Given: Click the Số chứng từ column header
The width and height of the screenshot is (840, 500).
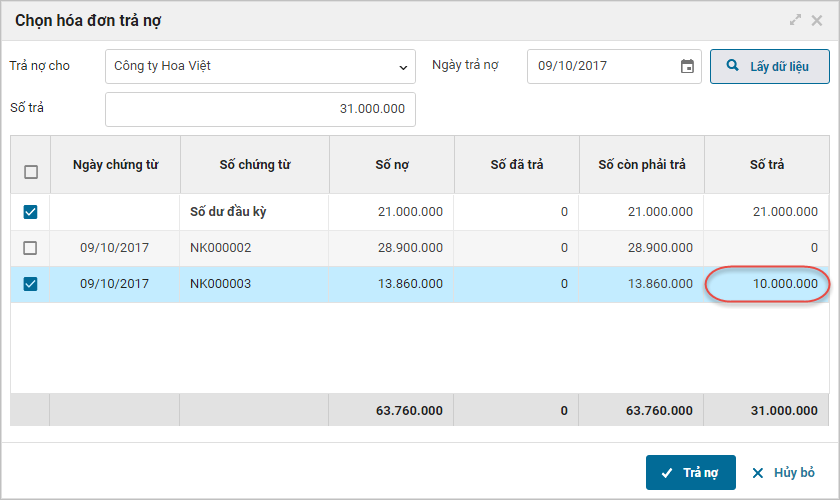Looking at the screenshot, I should click(255, 165).
